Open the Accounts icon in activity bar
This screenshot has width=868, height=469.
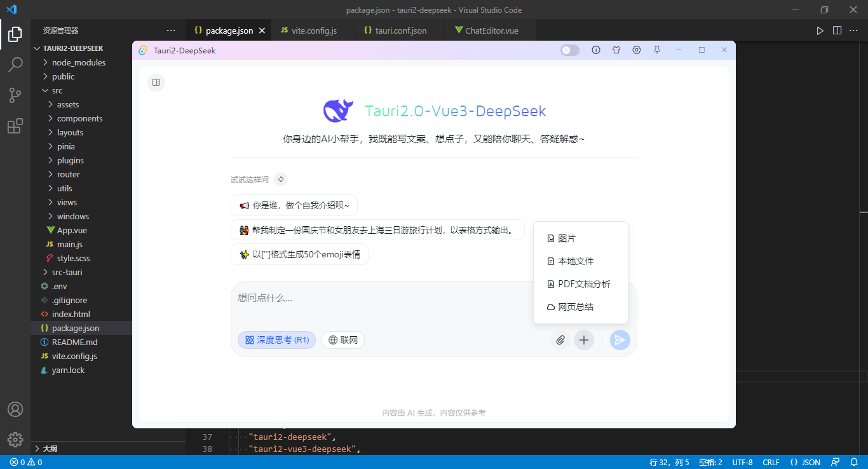[x=15, y=409]
